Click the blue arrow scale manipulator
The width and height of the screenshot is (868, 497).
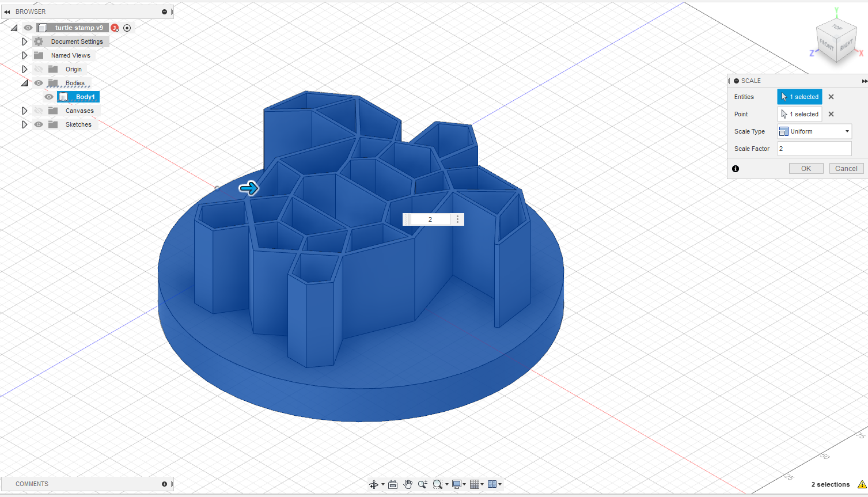(249, 188)
